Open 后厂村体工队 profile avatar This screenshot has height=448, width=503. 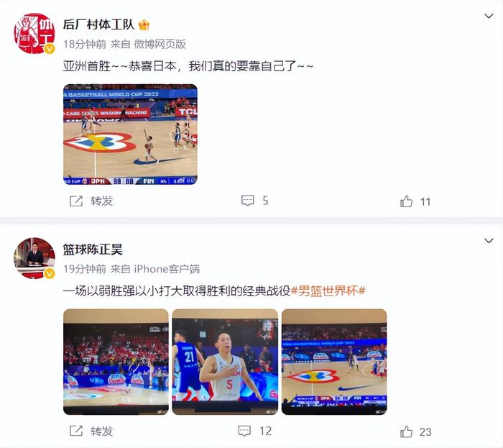coord(34,33)
